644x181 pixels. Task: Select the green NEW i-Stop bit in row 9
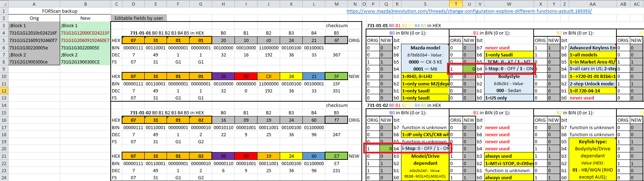point(469,69)
